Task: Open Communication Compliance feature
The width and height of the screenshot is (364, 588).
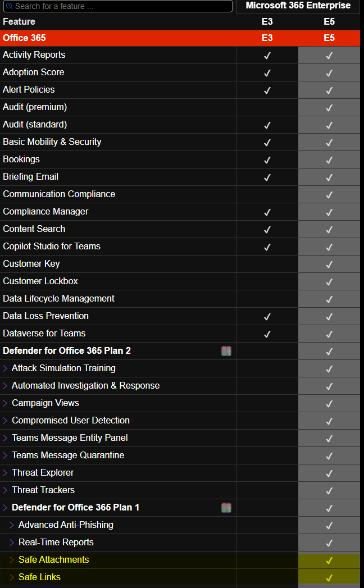Action: (x=60, y=194)
